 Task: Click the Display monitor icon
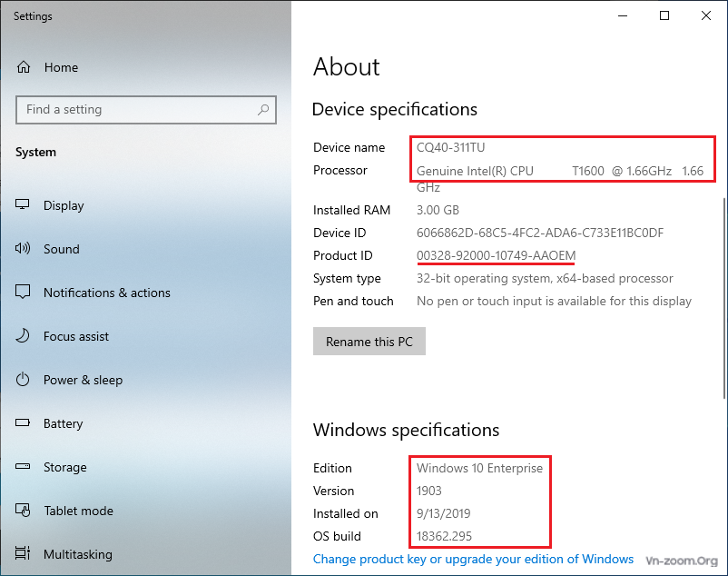coord(23,204)
